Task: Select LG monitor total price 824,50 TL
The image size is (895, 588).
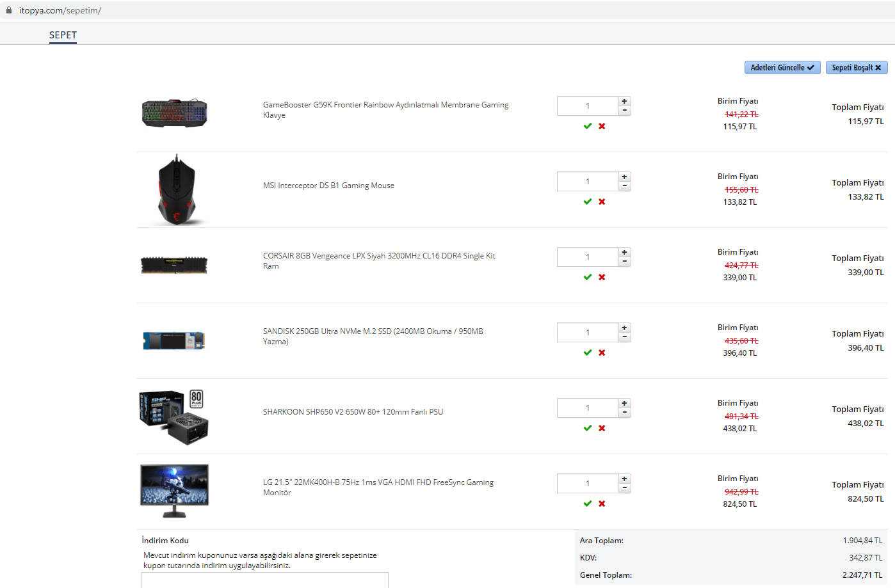Action: 866,499
